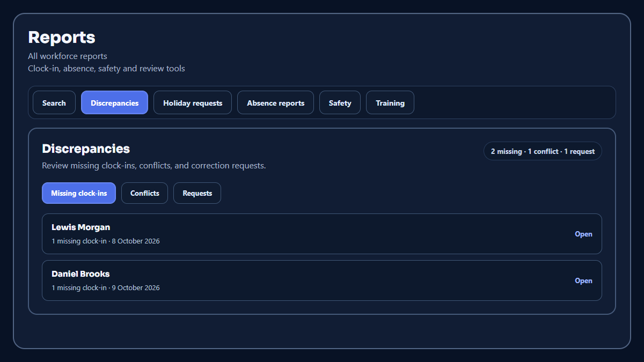Viewport: 644px width, 362px height.
Task: Click 'Clock-in, absence, safety and review tools'
Action: point(106,69)
